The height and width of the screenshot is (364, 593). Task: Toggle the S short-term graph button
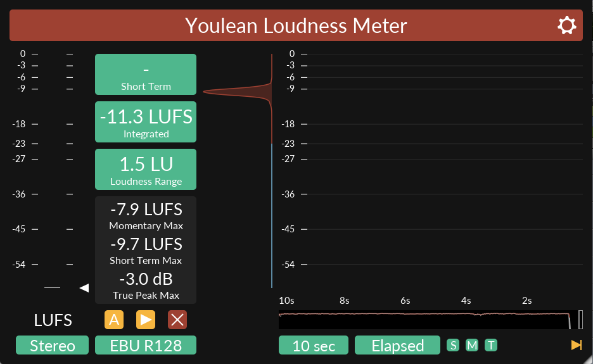pos(453,345)
